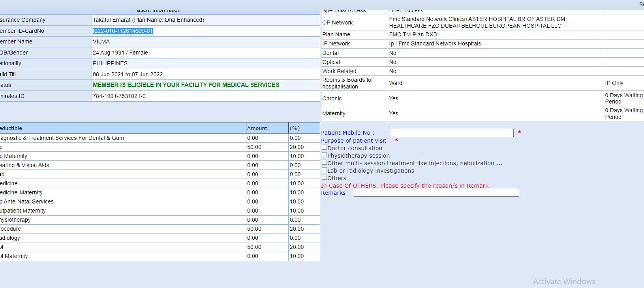Click the Emirates ID number value

119,96
